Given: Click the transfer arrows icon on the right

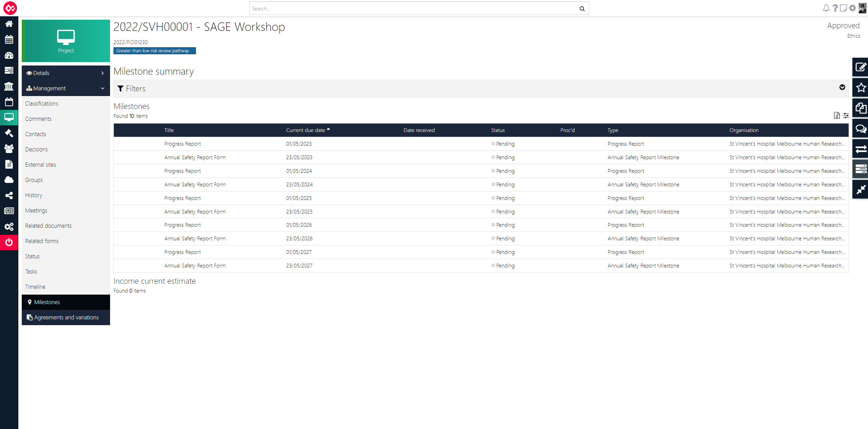Looking at the screenshot, I should coord(861,148).
